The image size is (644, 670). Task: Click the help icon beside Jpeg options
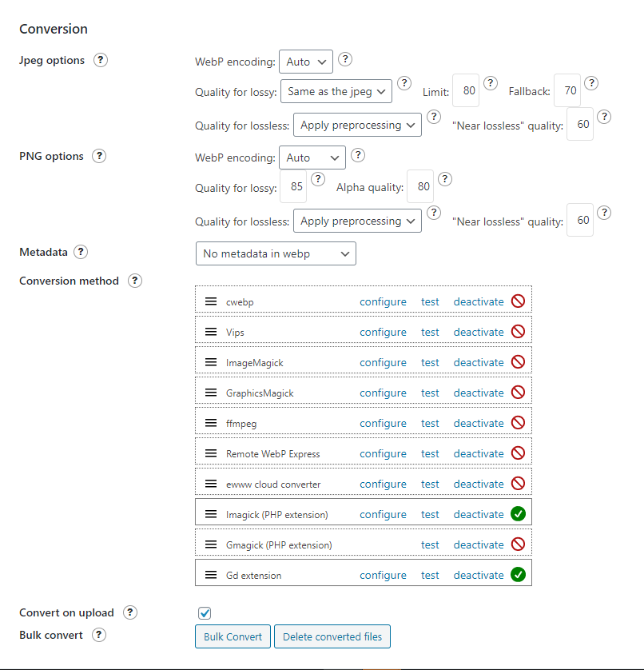click(x=101, y=61)
